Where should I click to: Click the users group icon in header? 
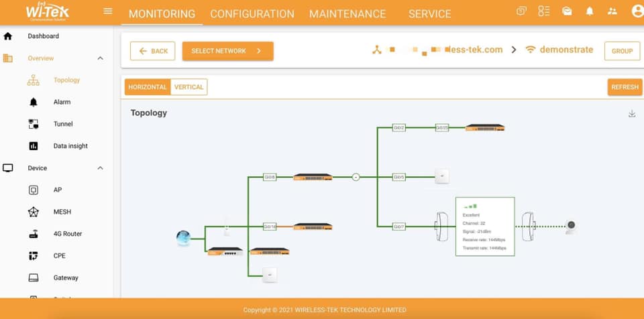[612, 11]
